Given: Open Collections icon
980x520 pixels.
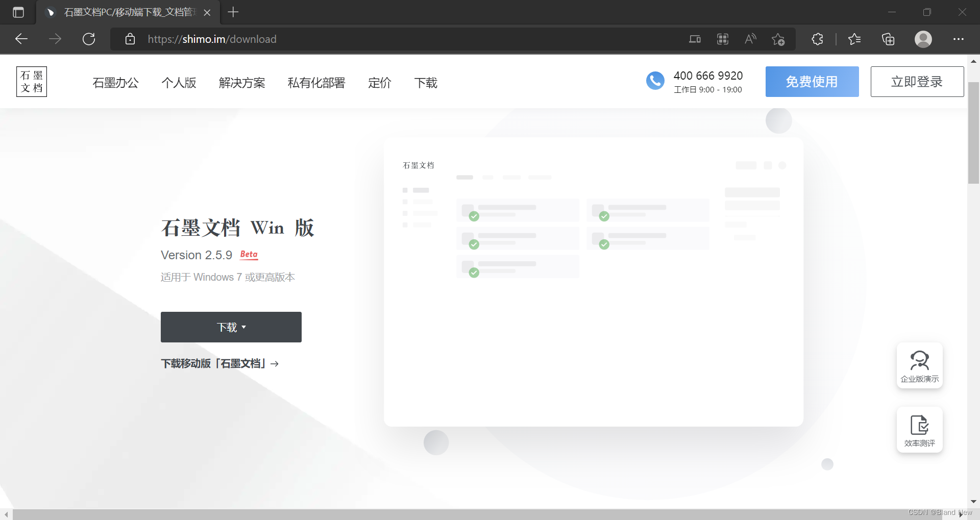Looking at the screenshot, I should 888,39.
